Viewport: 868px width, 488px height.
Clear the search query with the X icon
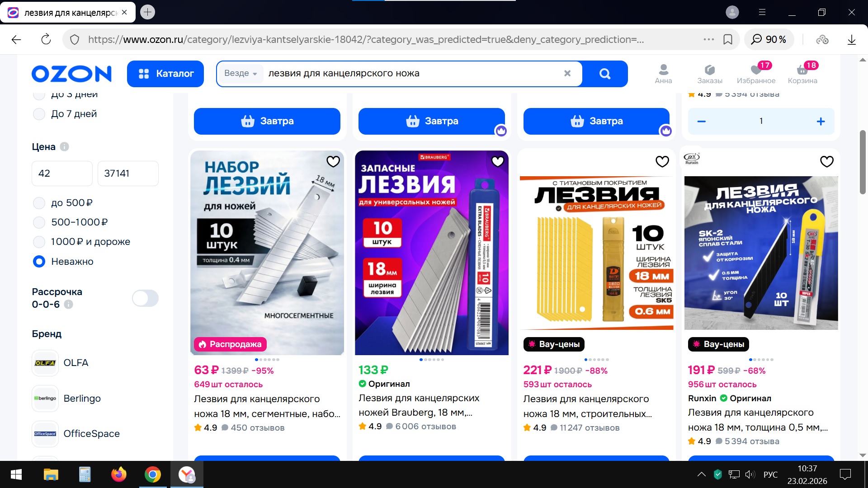click(567, 73)
